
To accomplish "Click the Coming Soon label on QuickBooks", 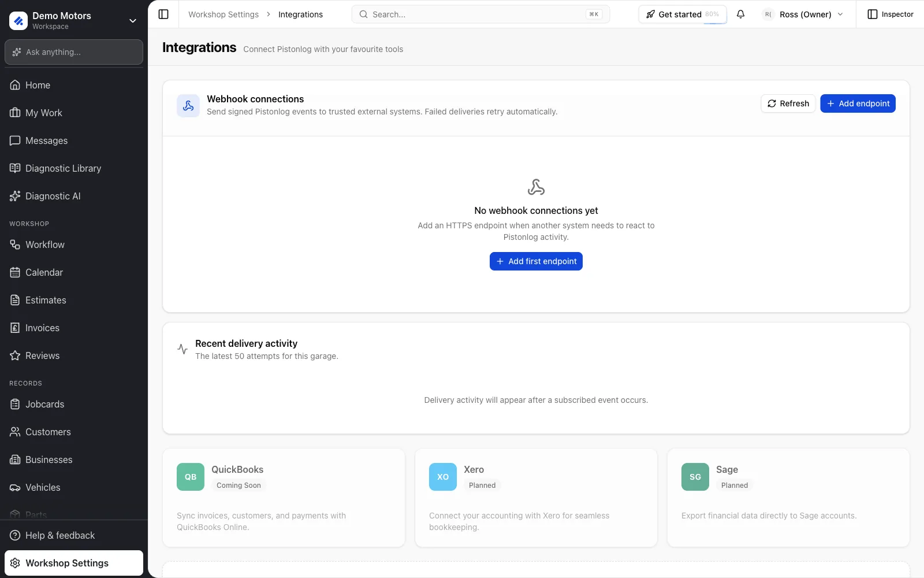I will (x=239, y=486).
